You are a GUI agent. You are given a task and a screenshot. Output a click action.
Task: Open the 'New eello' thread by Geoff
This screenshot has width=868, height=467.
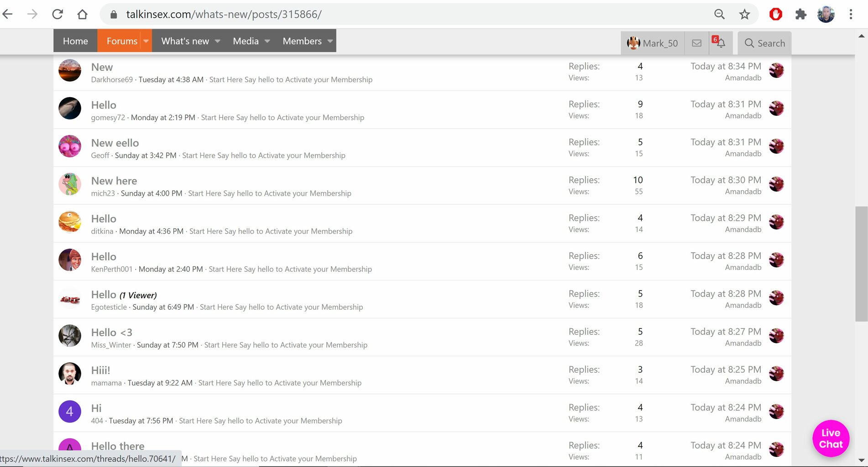click(x=115, y=143)
